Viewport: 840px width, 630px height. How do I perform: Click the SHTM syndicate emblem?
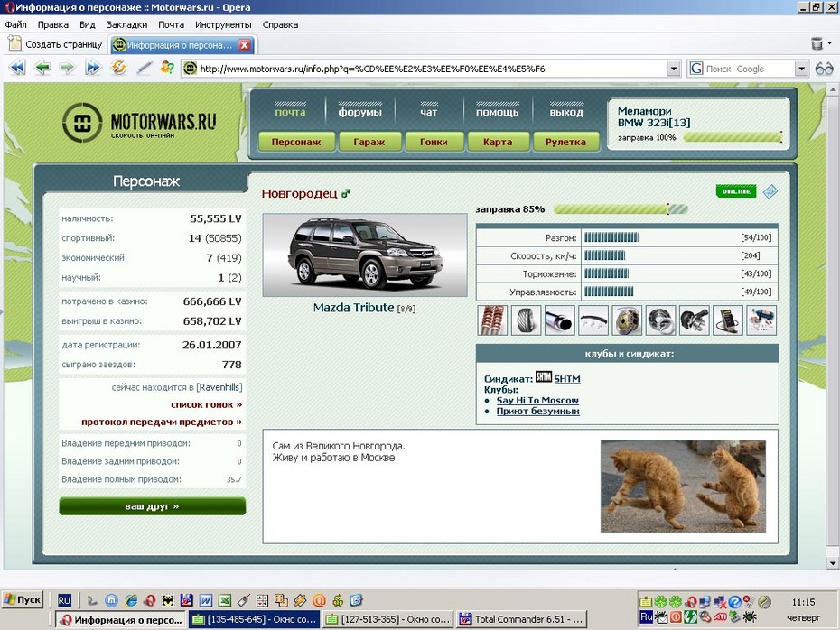pyautogui.click(x=543, y=376)
